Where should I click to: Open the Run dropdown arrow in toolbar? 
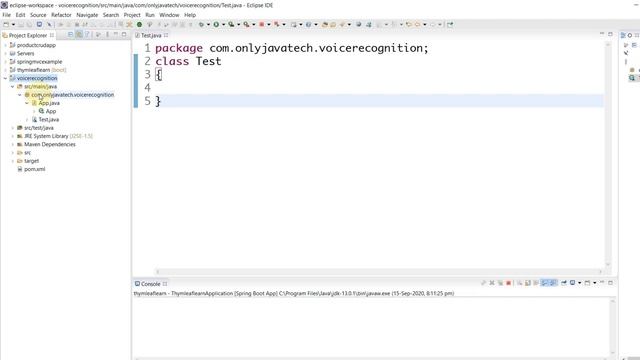click(223, 24)
